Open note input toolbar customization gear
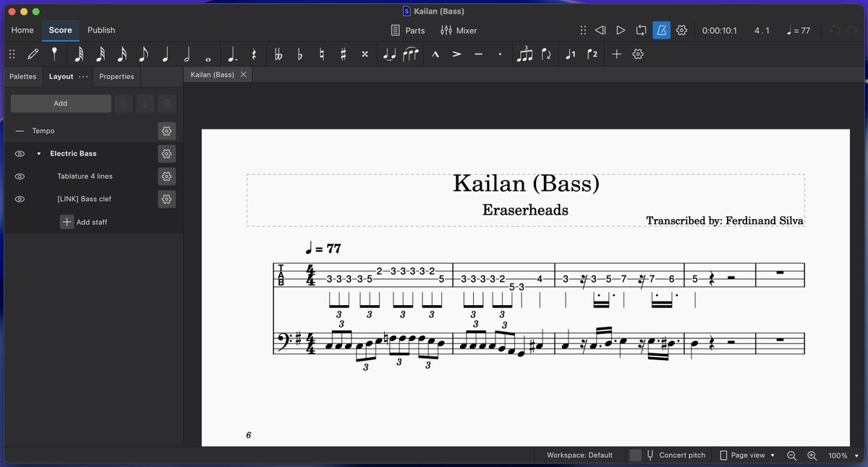The image size is (868, 467). [638, 53]
